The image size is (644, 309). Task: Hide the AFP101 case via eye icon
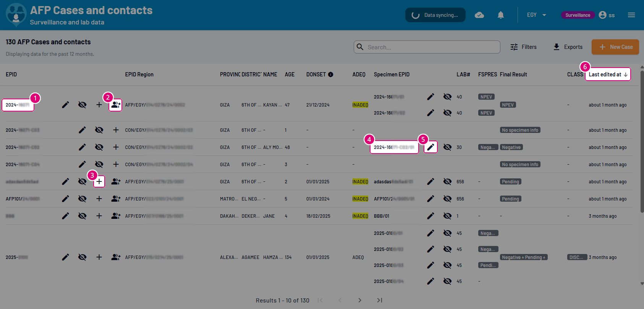pos(82,199)
